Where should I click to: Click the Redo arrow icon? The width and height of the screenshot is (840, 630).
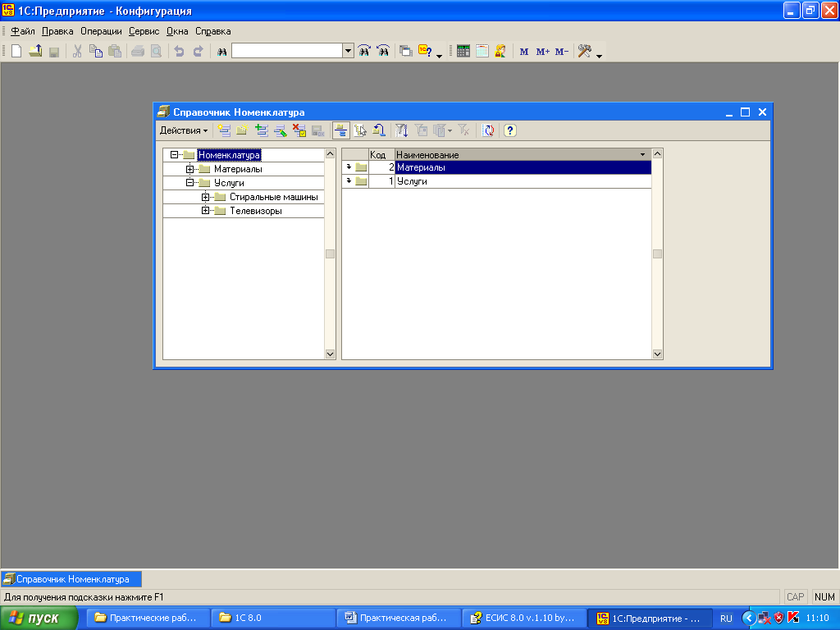click(x=199, y=52)
